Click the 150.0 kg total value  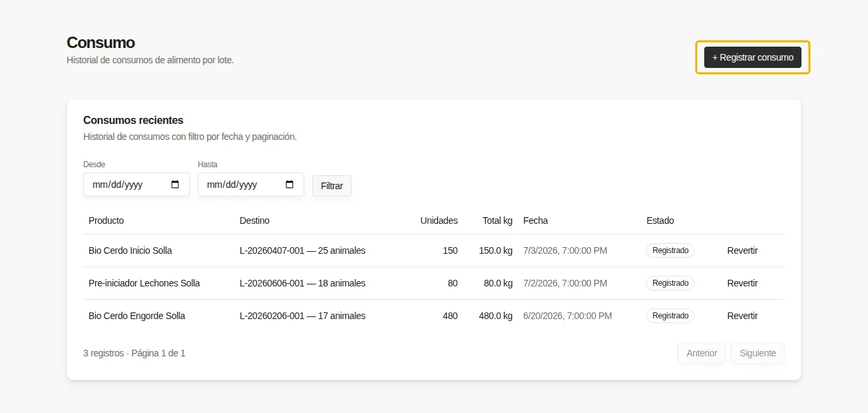[x=496, y=250]
